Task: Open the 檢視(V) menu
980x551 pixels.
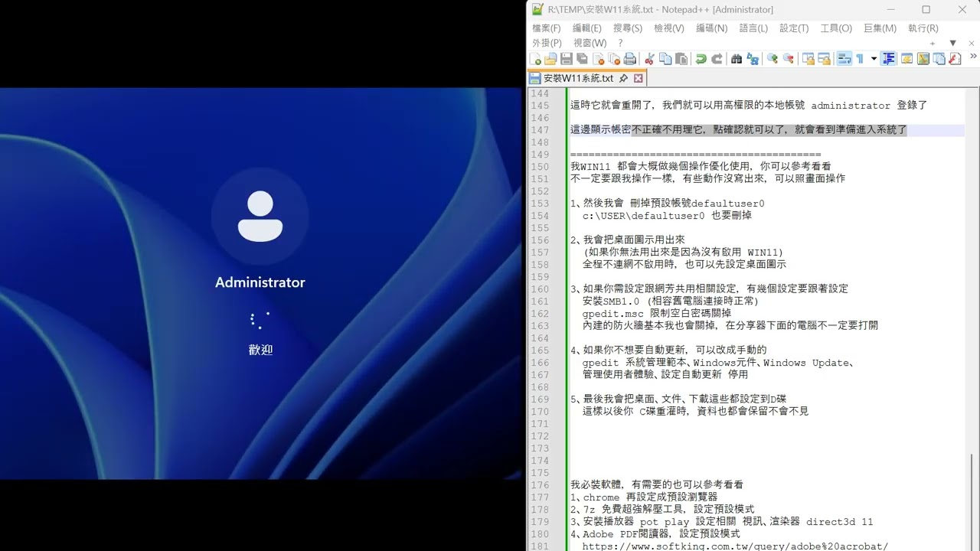Action: [669, 28]
